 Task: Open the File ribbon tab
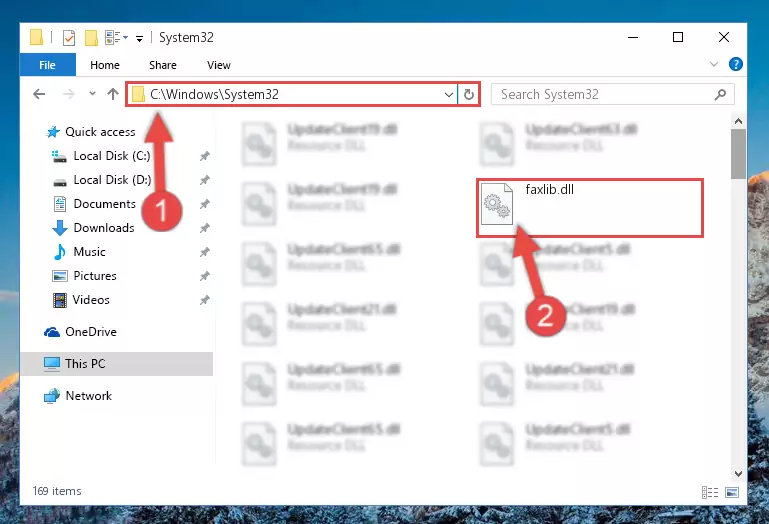(48, 65)
